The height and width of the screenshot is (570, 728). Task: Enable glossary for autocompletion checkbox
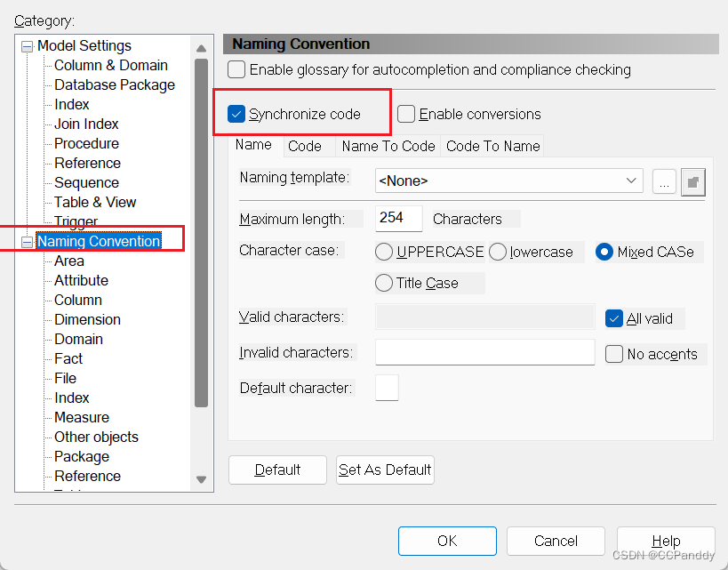coord(236,69)
